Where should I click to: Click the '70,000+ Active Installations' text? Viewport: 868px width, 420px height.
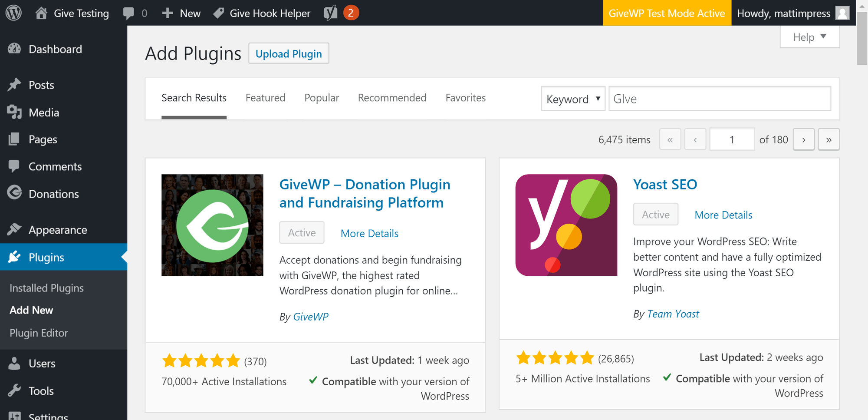coord(224,381)
